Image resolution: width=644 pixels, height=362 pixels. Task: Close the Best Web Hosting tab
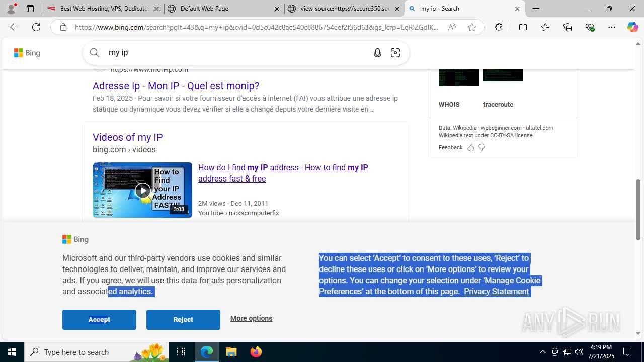tap(156, 9)
